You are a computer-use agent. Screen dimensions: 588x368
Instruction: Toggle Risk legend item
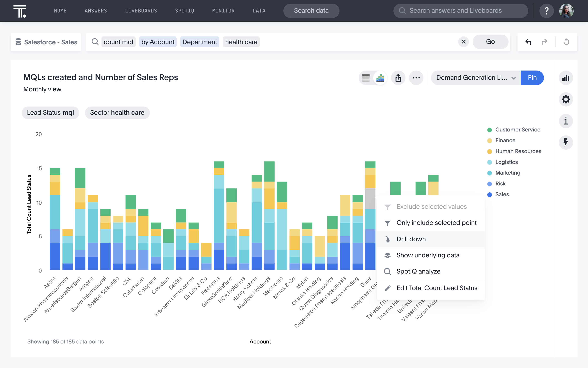[x=496, y=184]
